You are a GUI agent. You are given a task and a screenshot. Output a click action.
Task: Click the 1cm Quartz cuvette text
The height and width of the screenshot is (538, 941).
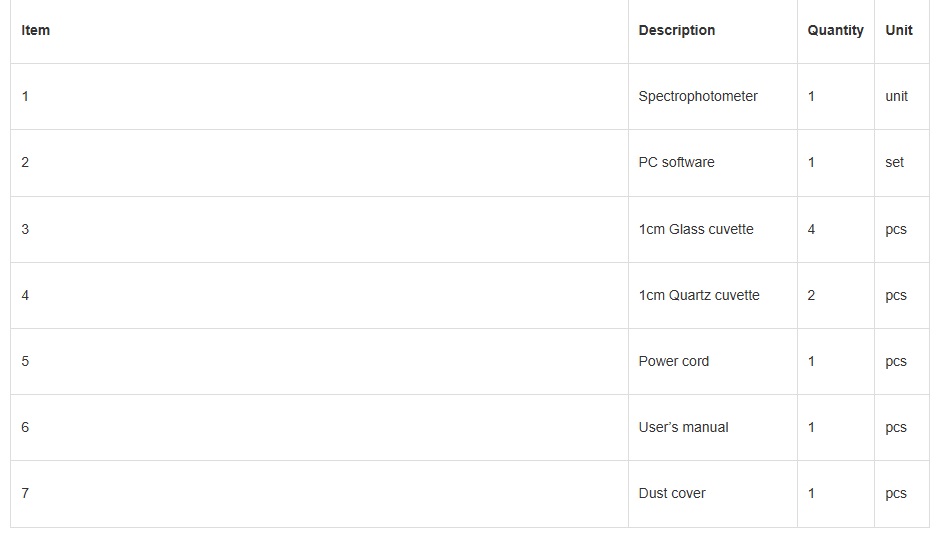[699, 295]
